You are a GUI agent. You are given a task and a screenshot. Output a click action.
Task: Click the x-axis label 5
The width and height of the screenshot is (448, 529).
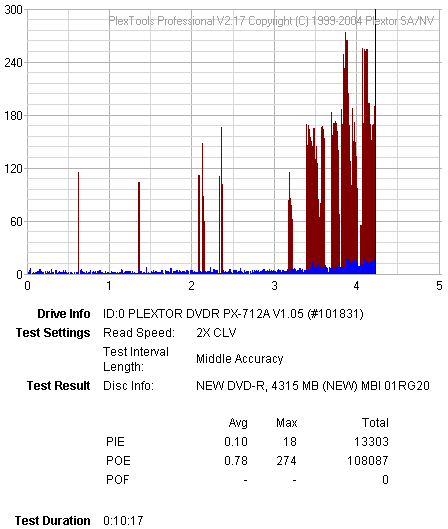pos(439,286)
